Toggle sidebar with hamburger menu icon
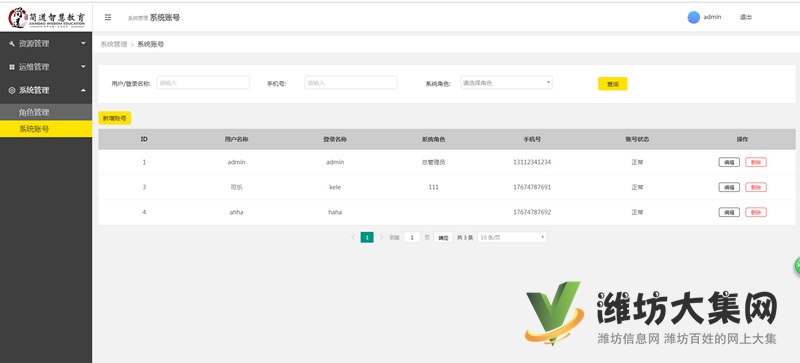 [108, 17]
